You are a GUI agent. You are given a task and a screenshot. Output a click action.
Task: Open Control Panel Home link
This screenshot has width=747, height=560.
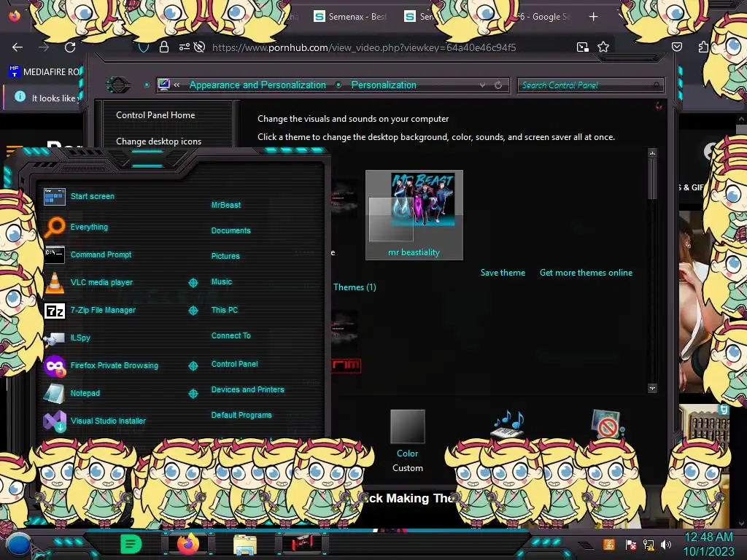tap(155, 115)
